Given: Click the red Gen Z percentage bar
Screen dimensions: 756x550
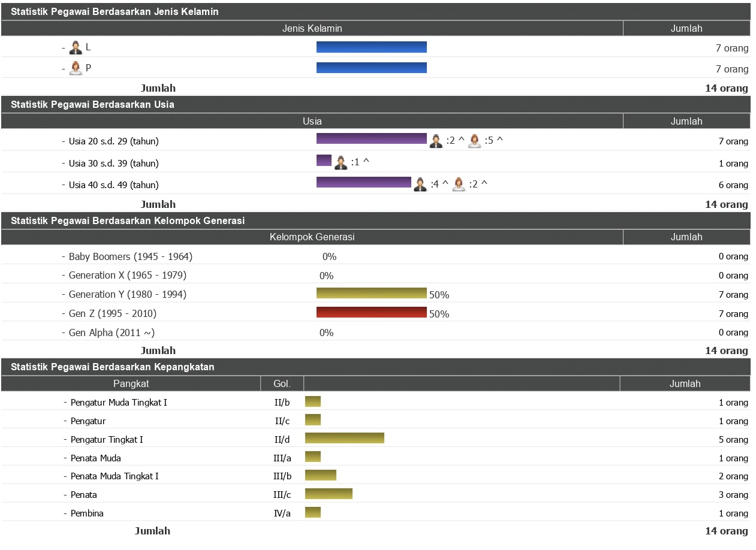Looking at the screenshot, I should 371,312.
